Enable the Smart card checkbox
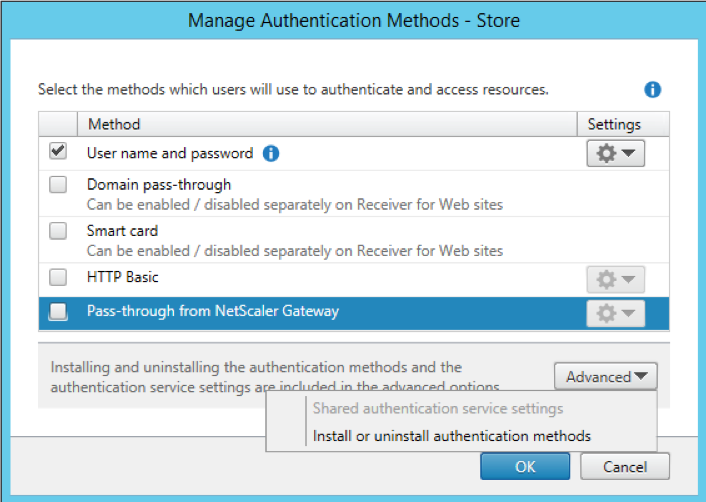The height and width of the screenshot is (502, 706). [x=58, y=231]
